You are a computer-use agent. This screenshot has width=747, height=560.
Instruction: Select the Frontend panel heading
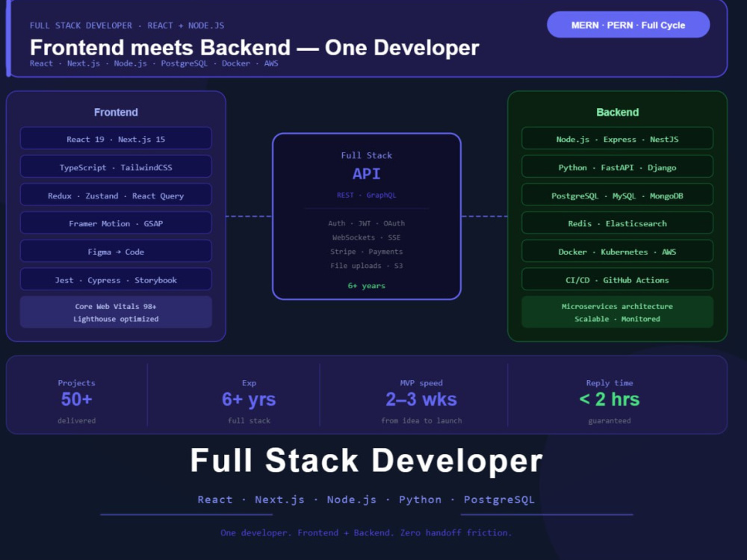click(x=116, y=113)
